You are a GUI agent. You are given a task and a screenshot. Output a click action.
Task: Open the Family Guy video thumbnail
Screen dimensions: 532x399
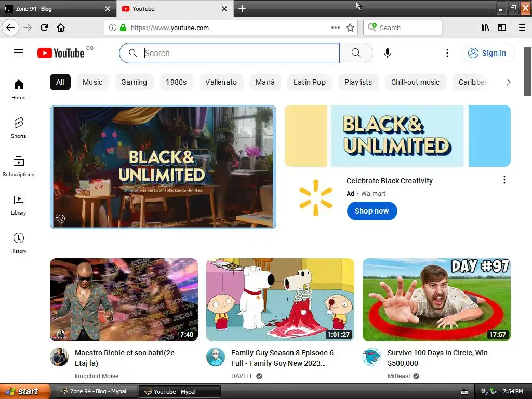[280, 300]
